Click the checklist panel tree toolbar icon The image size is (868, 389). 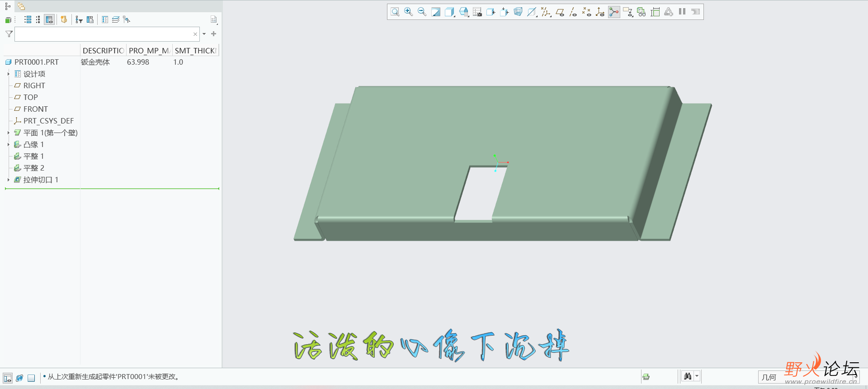(105, 20)
